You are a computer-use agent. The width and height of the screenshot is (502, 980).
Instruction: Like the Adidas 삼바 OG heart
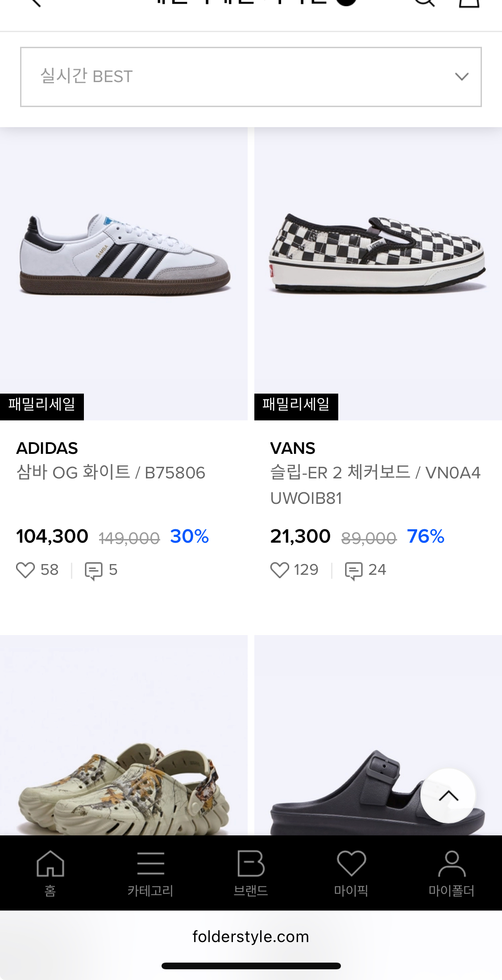coord(25,570)
